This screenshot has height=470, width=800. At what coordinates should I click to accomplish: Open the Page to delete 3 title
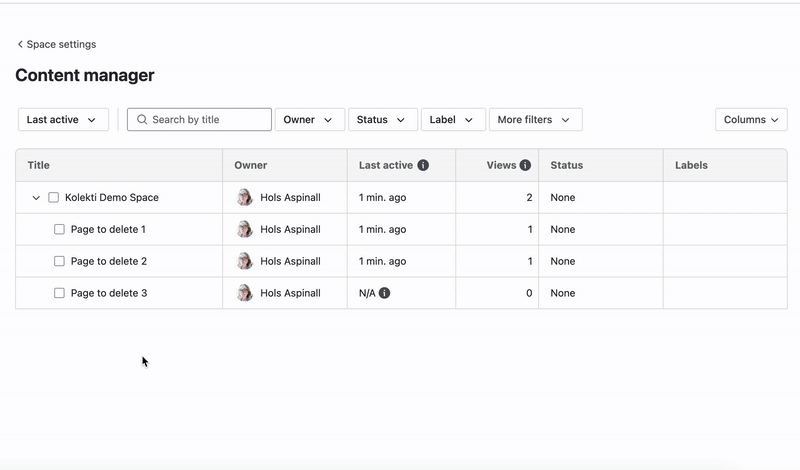(109, 293)
